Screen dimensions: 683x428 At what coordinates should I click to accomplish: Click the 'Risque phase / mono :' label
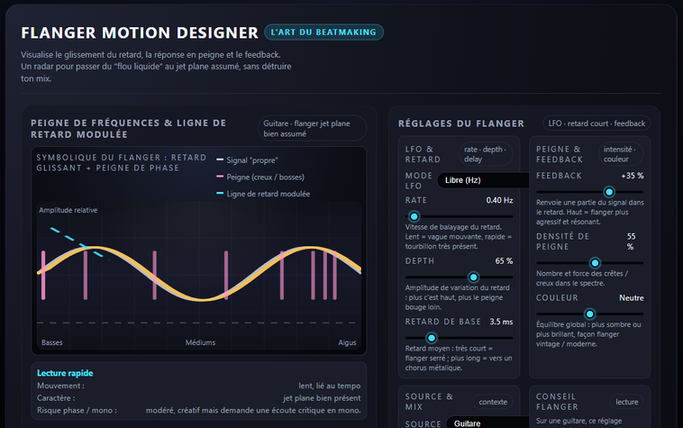coord(77,410)
